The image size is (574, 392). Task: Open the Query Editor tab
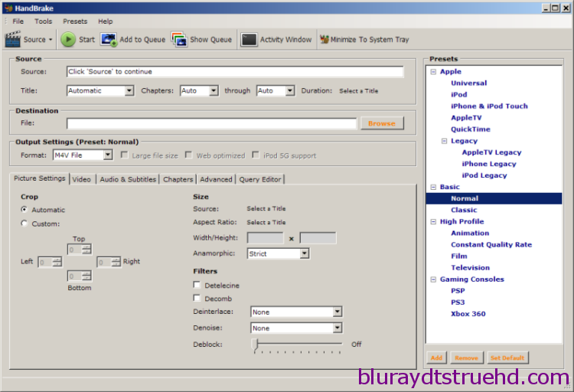(x=260, y=179)
